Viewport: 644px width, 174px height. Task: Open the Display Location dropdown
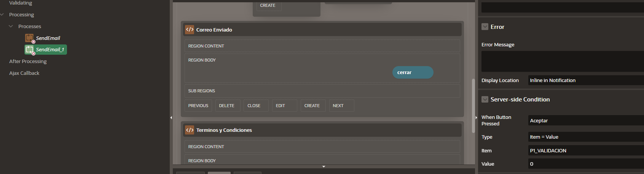click(x=585, y=81)
